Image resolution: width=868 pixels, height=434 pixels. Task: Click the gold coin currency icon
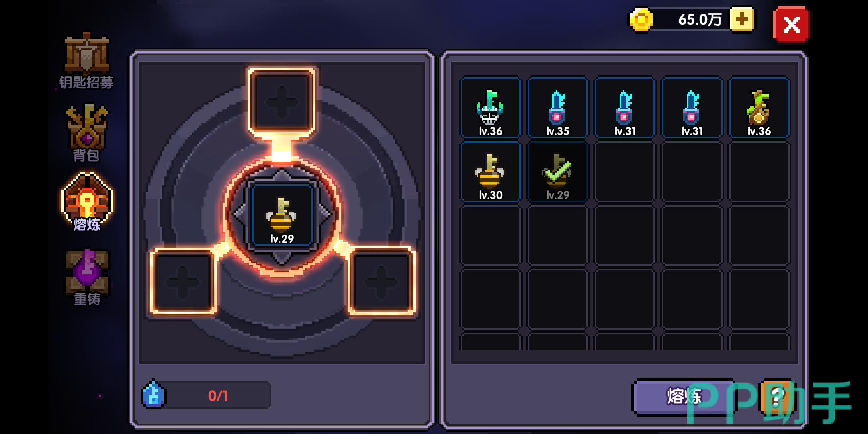pos(641,20)
